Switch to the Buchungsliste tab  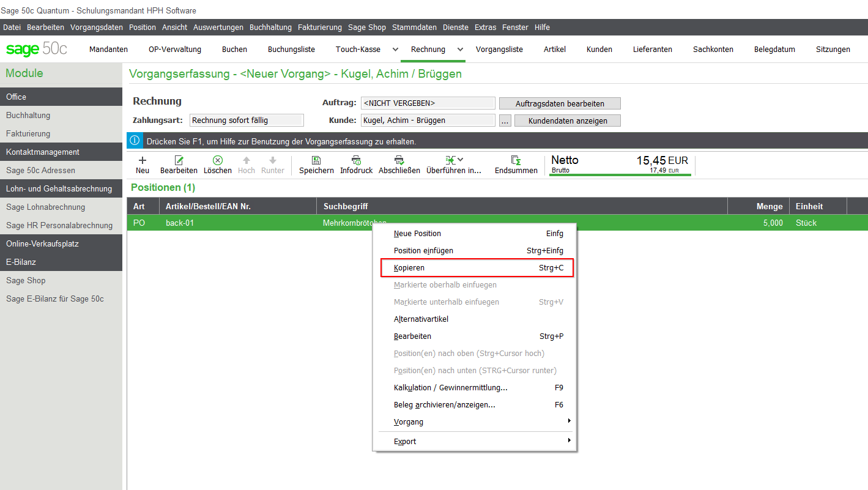point(291,50)
